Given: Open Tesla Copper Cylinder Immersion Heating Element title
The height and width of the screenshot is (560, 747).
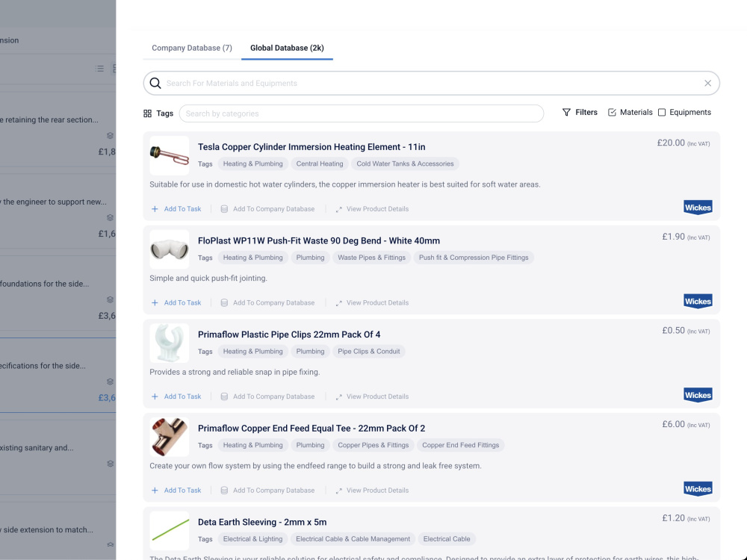Looking at the screenshot, I should click(x=311, y=147).
